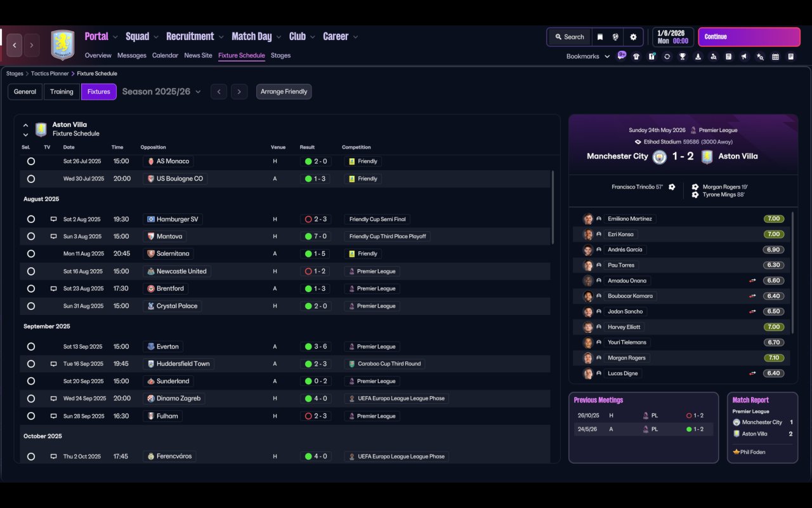Open the training cone bookmark icon
Viewport: 812px width, 508px height.
[698, 57]
